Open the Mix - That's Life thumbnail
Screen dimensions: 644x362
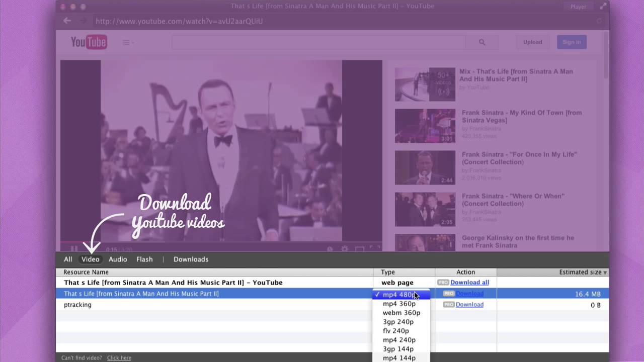pyautogui.click(x=425, y=84)
